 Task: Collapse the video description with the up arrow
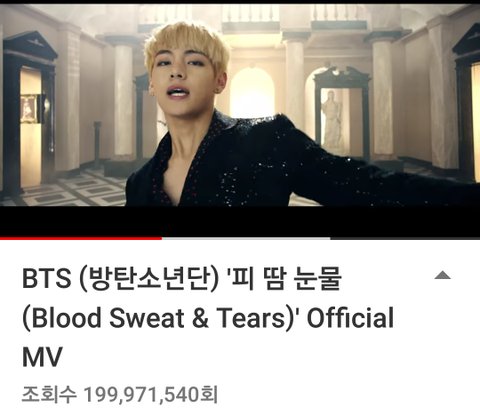[x=443, y=275]
